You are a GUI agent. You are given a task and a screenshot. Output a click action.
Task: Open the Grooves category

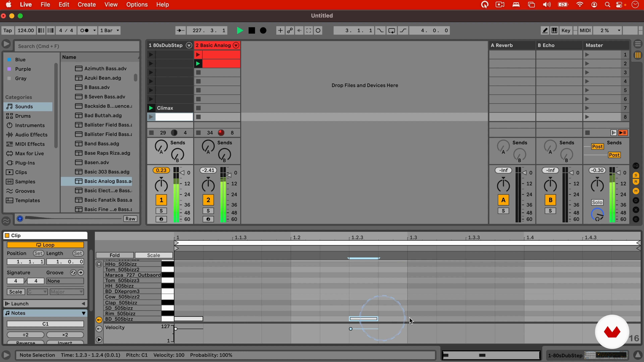click(x=28, y=191)
